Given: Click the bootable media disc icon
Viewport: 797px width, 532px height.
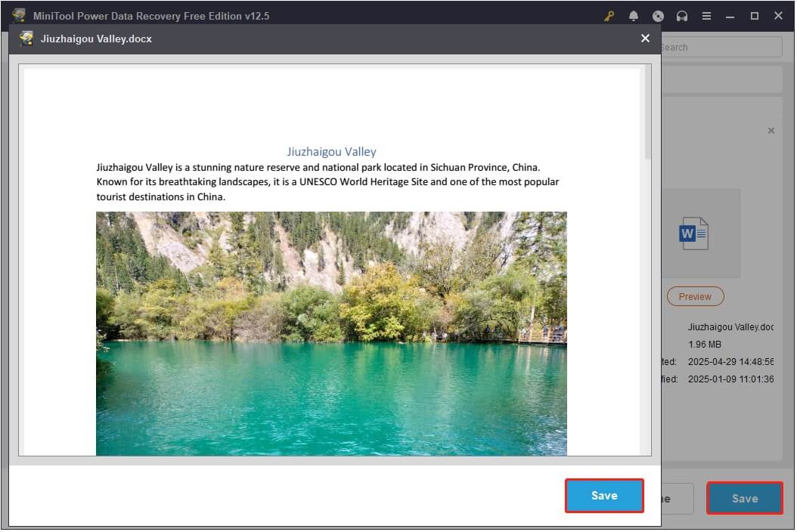Looking at the screenshot, I should click(658, 16).
